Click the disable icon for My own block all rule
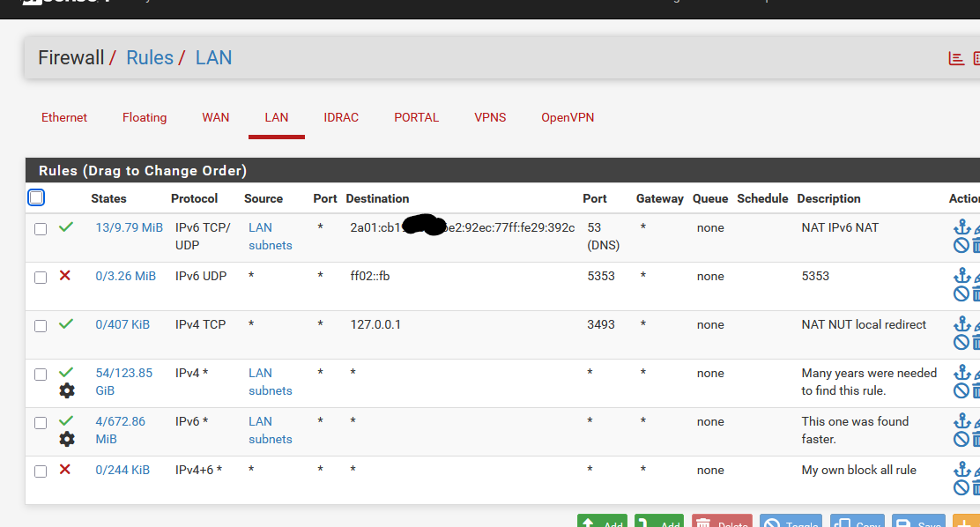Viewport: 980px width, 527px height. 961,487
